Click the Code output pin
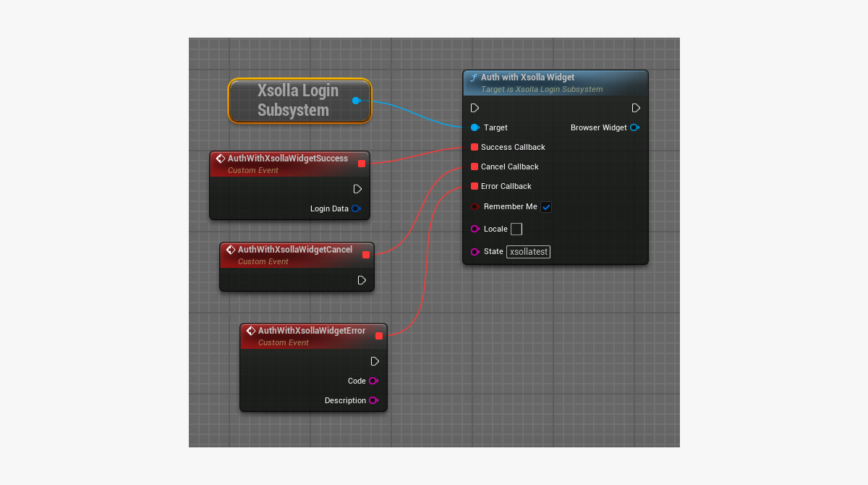Screen dimensions: 868x485 (x=373, y=381)
